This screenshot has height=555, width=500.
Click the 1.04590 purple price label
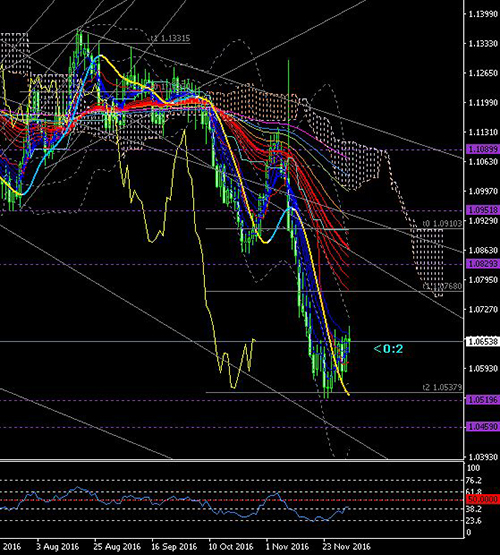click(x=483, y=427)
